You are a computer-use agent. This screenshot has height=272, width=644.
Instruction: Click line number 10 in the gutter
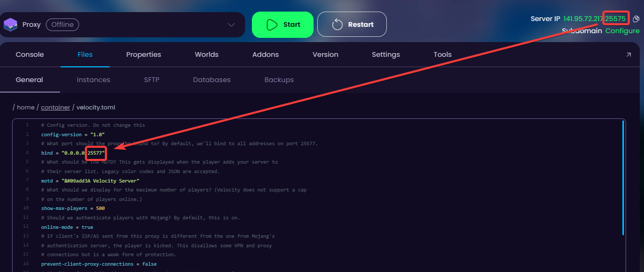tap(26, 208)
